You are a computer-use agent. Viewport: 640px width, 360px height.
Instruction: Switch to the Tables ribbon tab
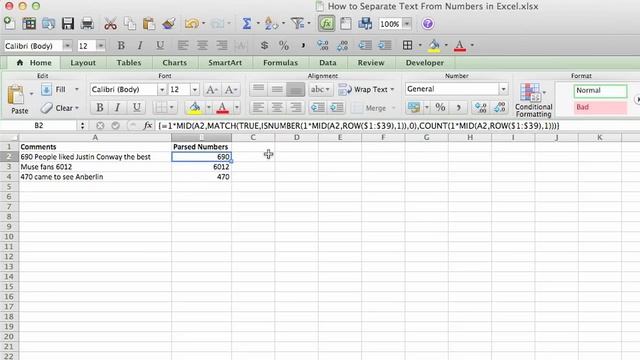(129, 62)
